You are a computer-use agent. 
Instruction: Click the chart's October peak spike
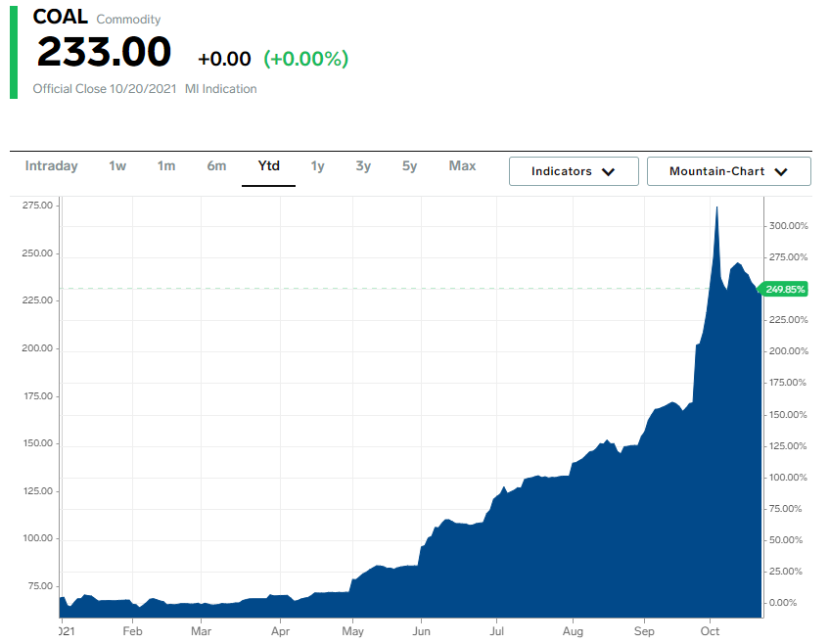coord(716,210)
